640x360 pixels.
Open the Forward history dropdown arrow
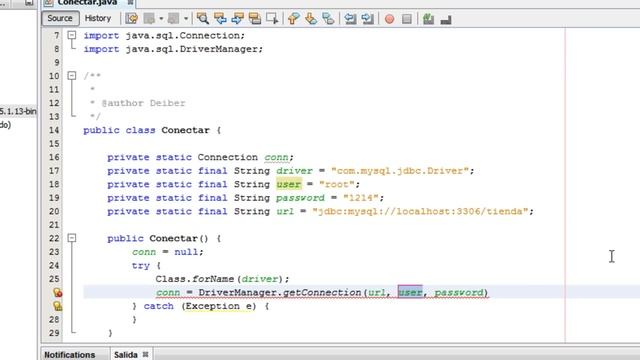(186, 19)
